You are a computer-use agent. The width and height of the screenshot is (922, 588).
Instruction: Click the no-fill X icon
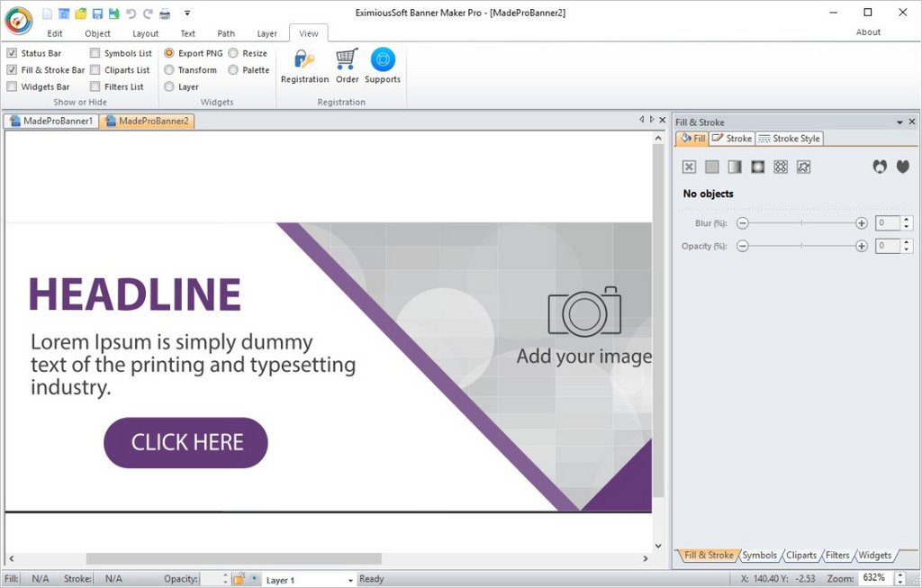689,167
